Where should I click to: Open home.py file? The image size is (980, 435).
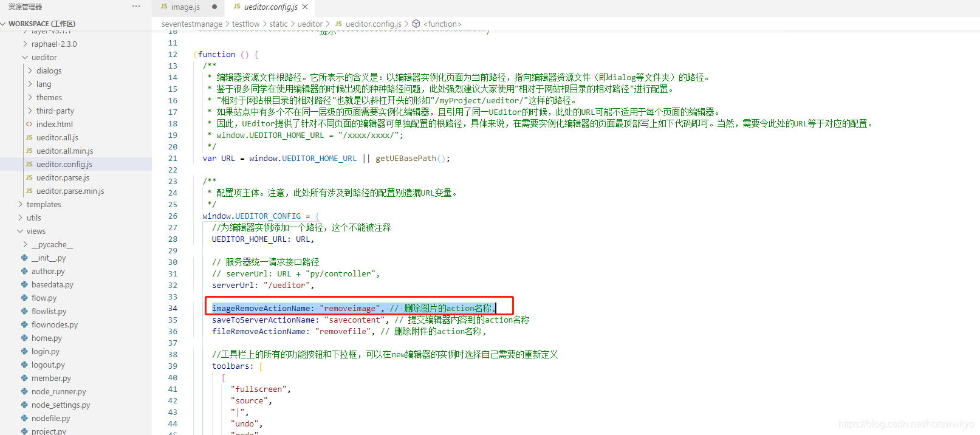coord(46,338)
